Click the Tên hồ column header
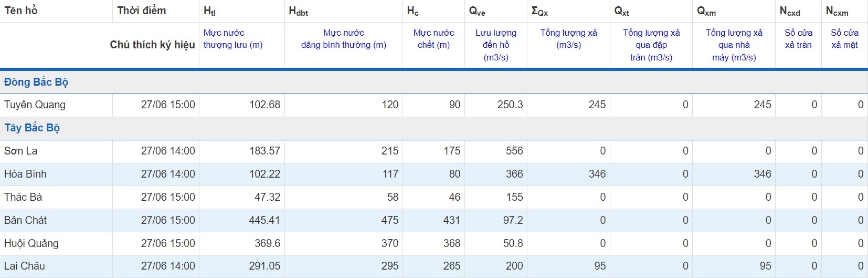The height and width of the screenshot is (278, 868). pos(21,11)
